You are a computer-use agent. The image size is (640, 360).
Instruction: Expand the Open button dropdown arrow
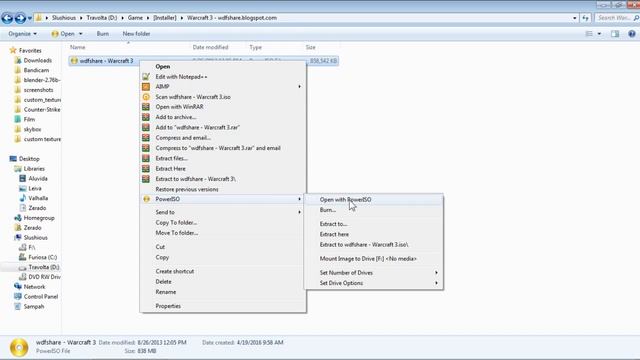[x=80, y=34]
